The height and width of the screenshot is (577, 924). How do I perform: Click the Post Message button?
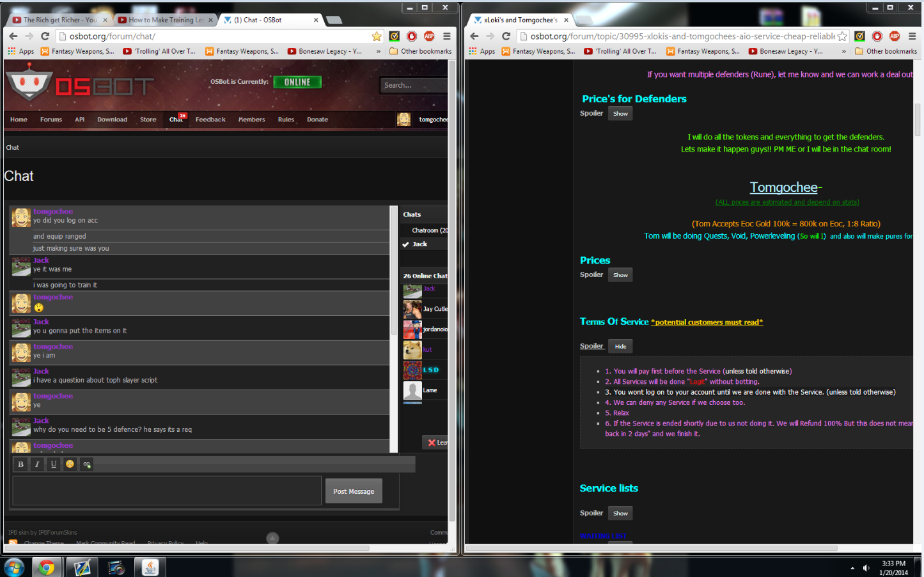point(354,491)
